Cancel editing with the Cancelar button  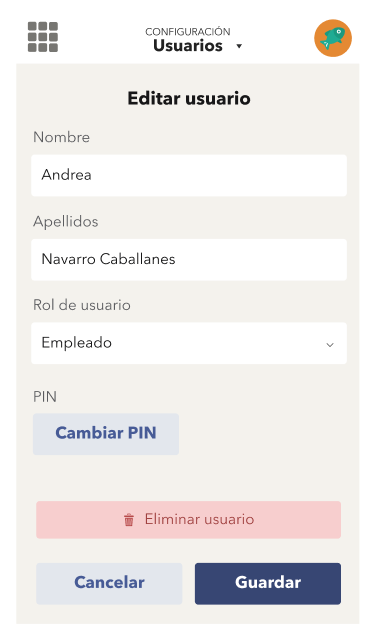pyautogui.click(x=109, y=584)
